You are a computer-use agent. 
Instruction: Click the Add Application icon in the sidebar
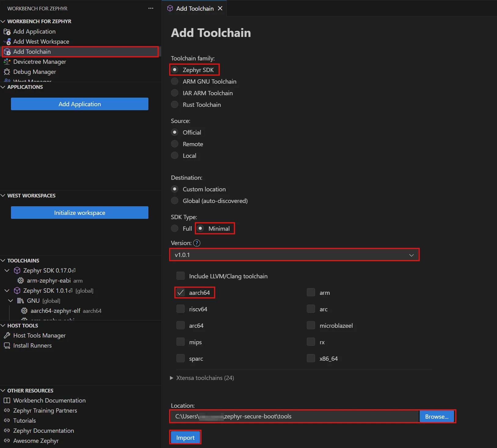click(x=7, y=32)
